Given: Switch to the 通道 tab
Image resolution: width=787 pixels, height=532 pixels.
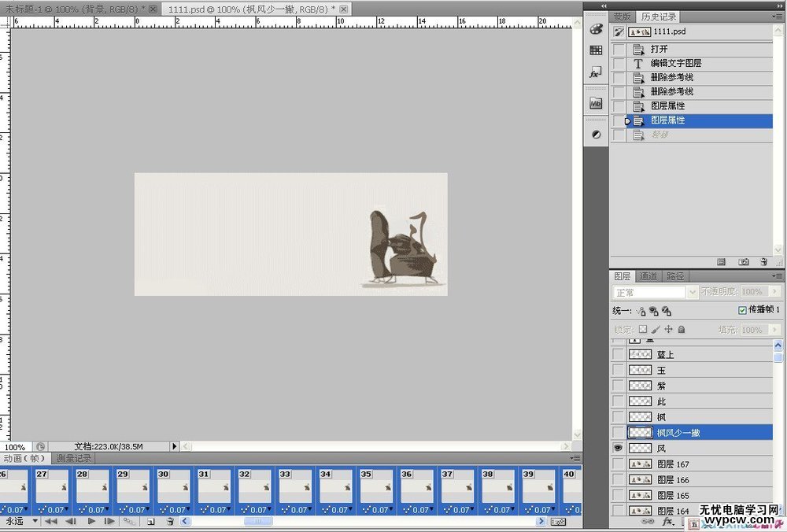Looking at the screenshot, I should tap(648, 276).
